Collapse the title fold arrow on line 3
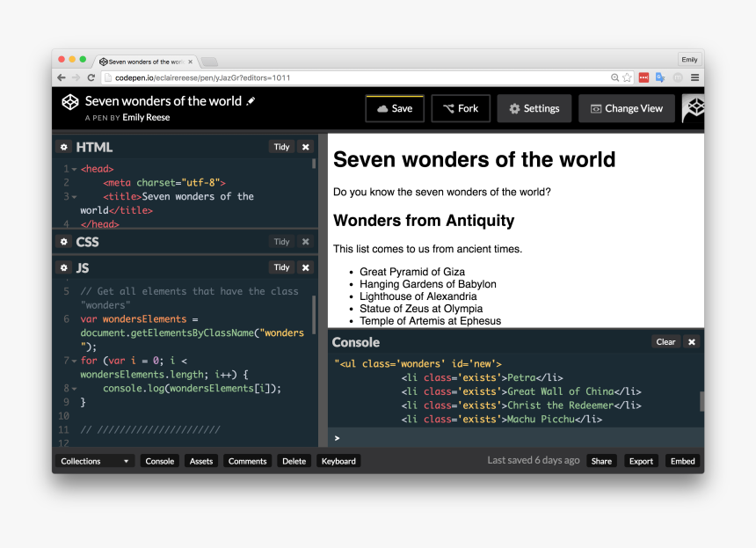 [74, 197]
